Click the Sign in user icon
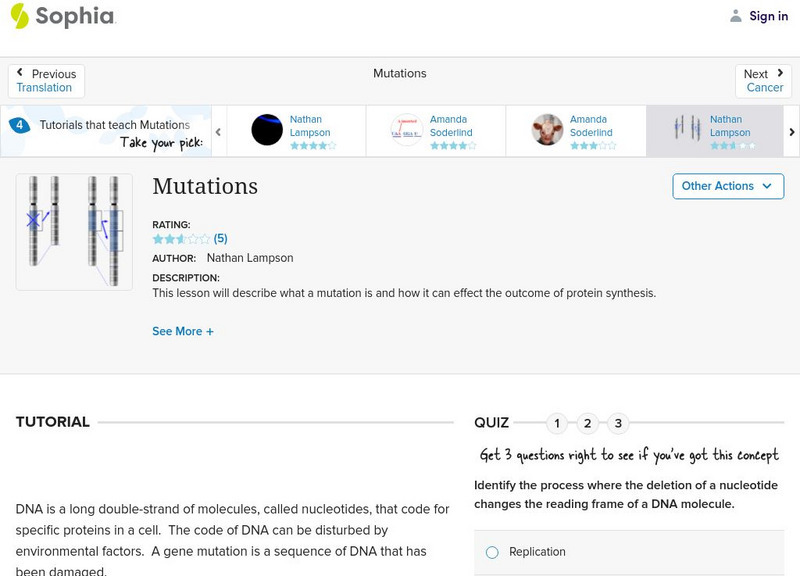The height and width of the screenshot is (576, 800). click(736, 16)
